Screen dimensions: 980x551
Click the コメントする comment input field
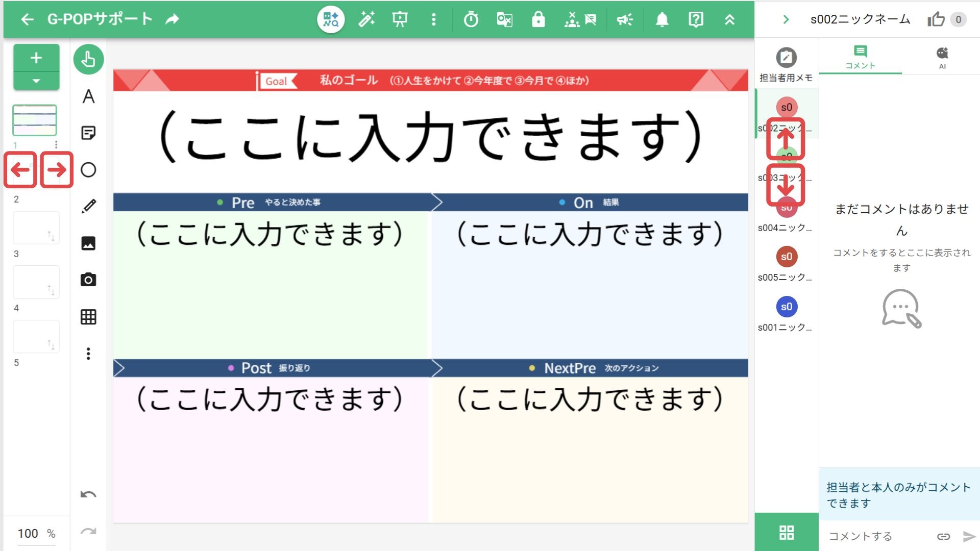pyautogui.click(x=878, y=536)
